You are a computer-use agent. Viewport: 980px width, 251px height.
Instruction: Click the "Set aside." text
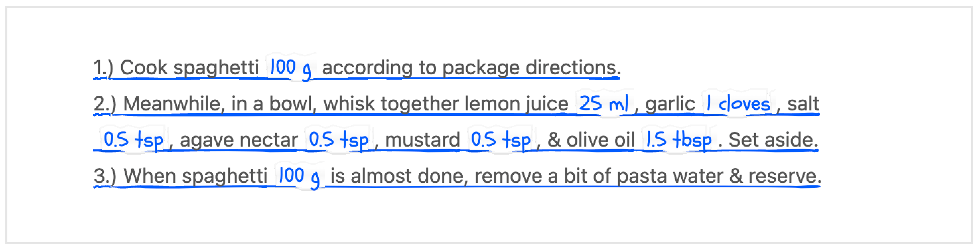773,140
